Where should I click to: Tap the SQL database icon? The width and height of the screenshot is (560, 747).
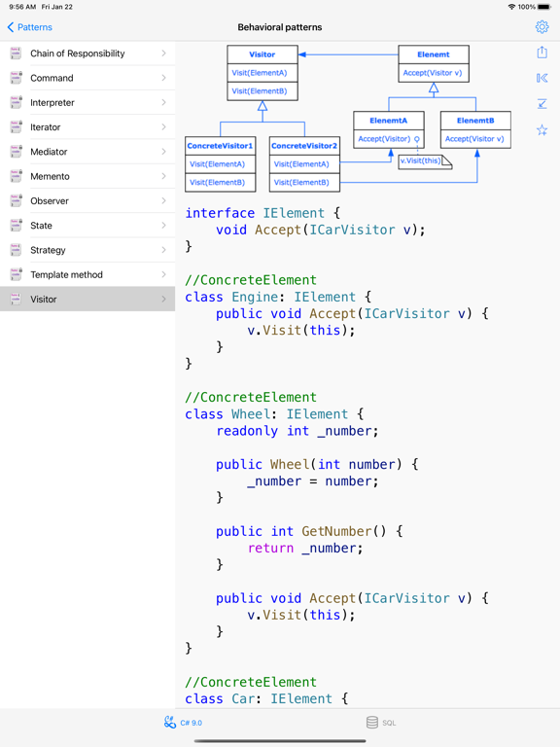(372, 723)
